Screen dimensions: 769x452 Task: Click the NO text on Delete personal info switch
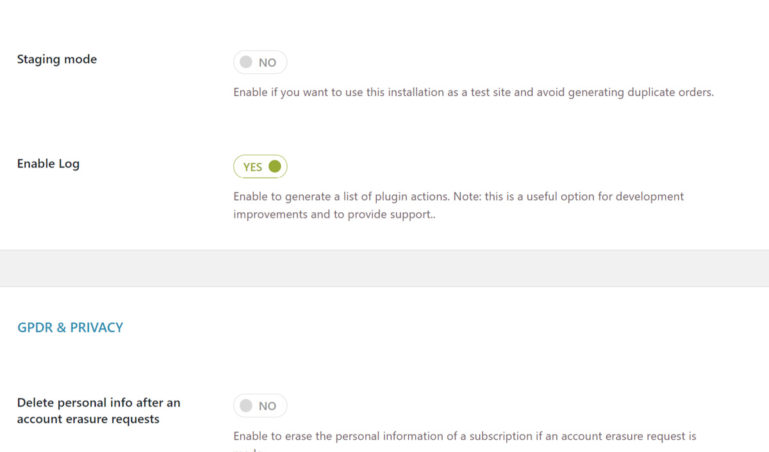tap(268, 406)
